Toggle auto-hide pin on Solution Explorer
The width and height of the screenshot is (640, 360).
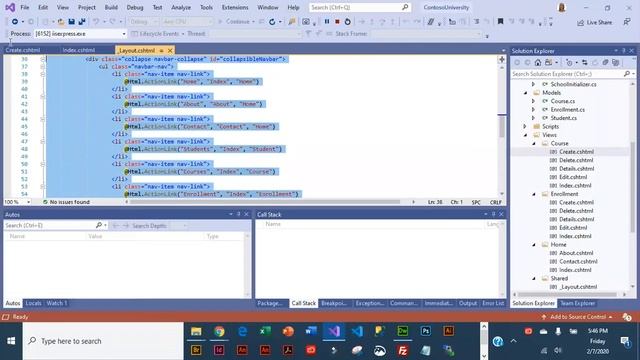[624, 51]
